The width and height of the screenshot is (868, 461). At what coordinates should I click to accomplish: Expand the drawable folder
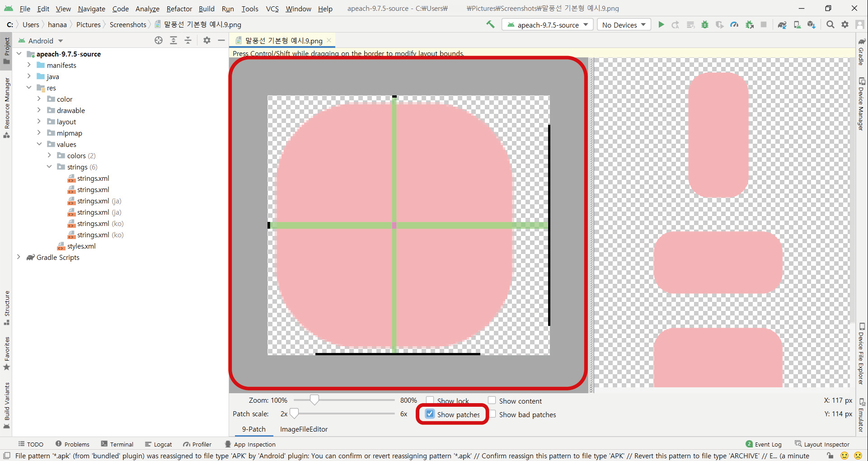point(39,110)
